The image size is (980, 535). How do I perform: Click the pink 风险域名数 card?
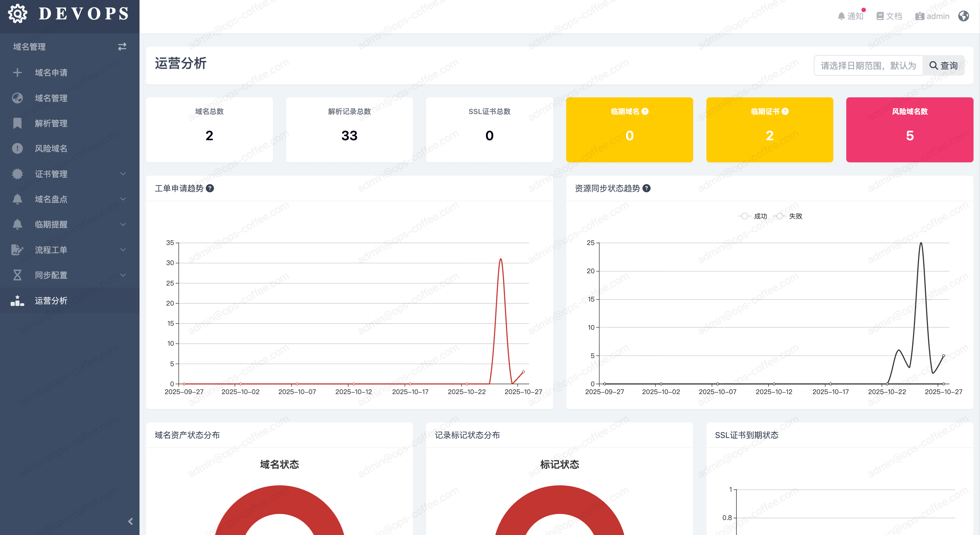[x=909, y=129]
